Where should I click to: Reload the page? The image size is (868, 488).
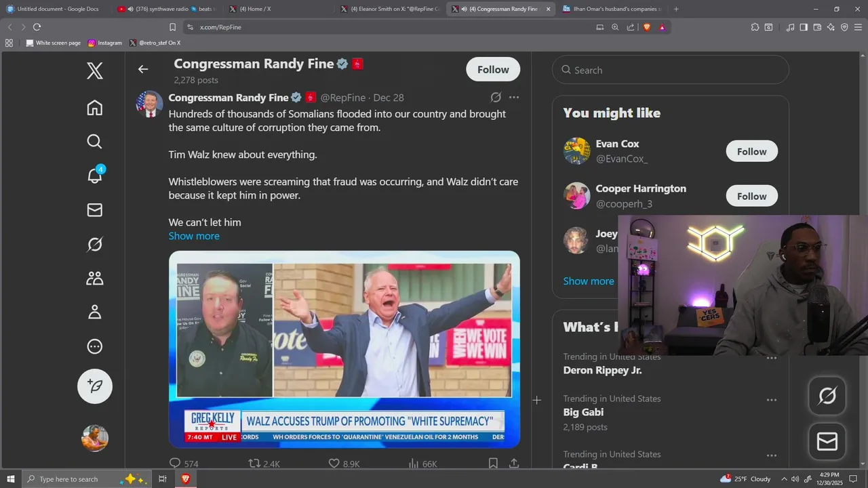(37, 27)
